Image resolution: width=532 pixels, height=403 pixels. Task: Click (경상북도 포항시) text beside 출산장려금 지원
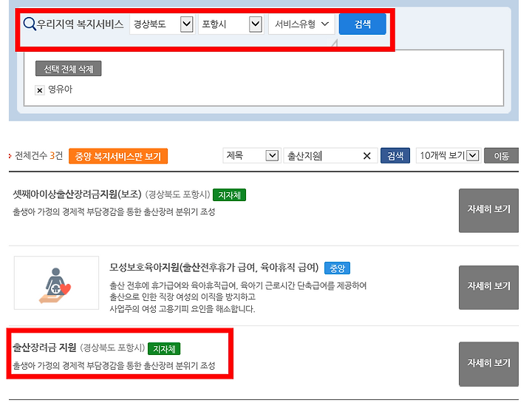(112, 348)
